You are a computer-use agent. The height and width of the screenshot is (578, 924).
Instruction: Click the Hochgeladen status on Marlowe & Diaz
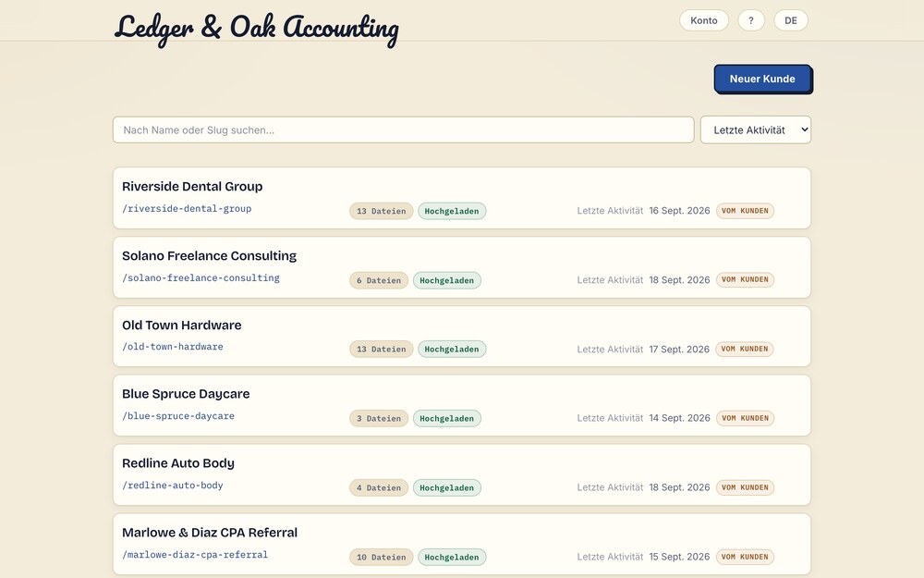[x=452, y=558]
